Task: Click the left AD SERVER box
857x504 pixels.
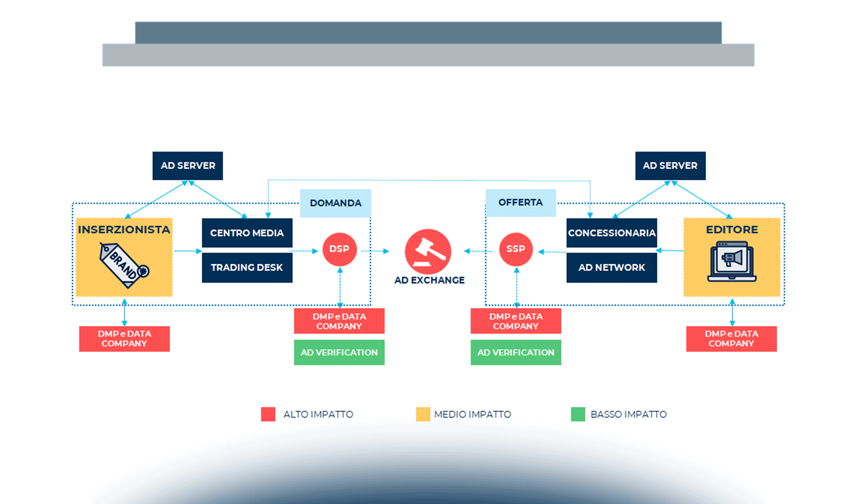Action: pos(188,166)
